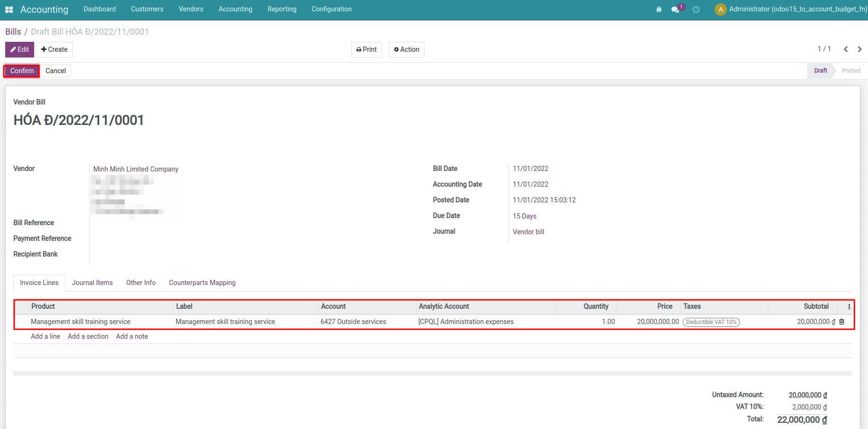Open the Configuration menu

(331, 9)
